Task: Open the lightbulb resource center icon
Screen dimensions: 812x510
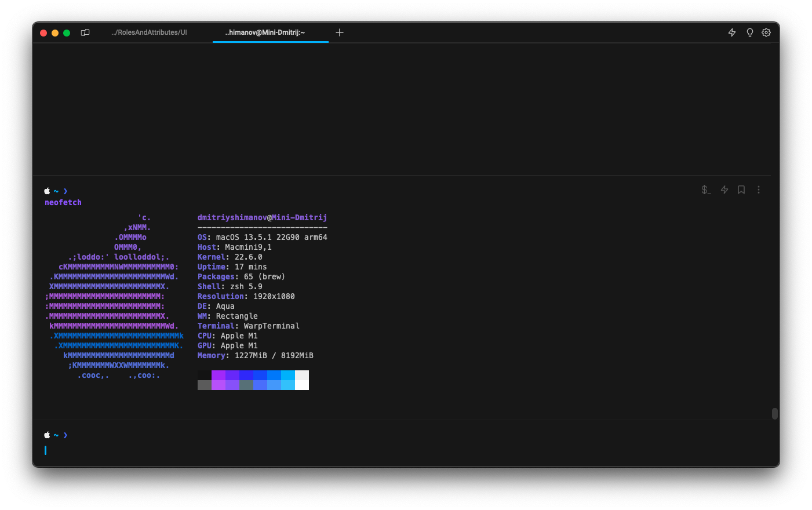Action: (749, 32)
